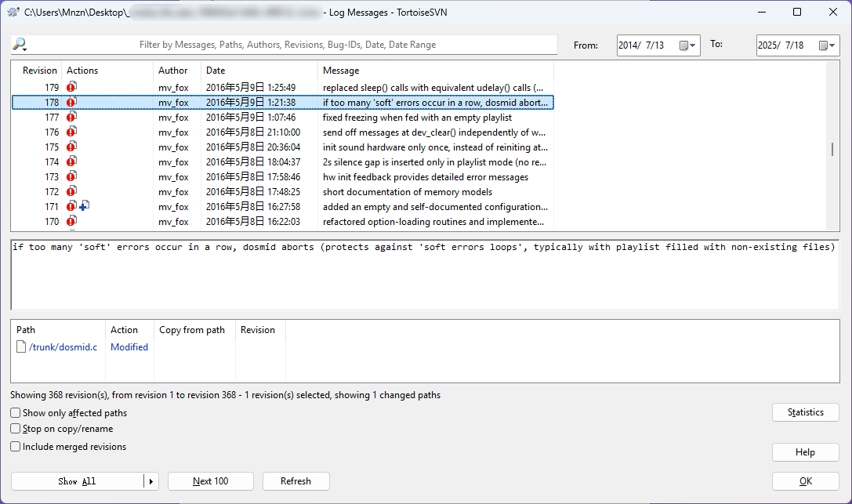
Task: Sort the log by the Date column header
Action: [x=216, y=71]
